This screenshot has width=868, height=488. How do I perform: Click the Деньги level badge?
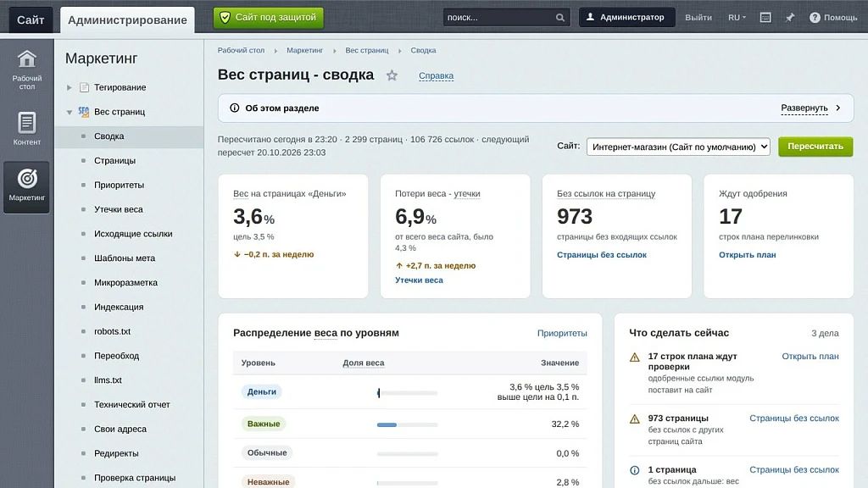pyautogui.click(x=262, y=391)
